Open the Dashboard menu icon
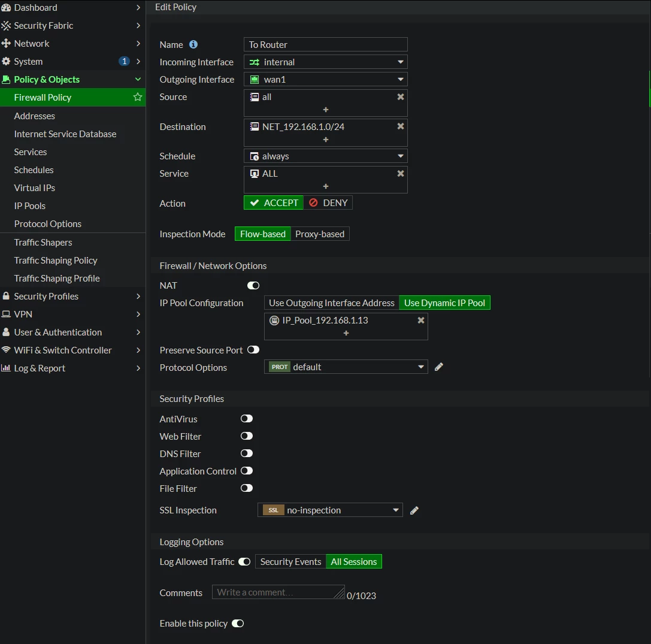This screenshot has height=644, width=651. (6, 7)
